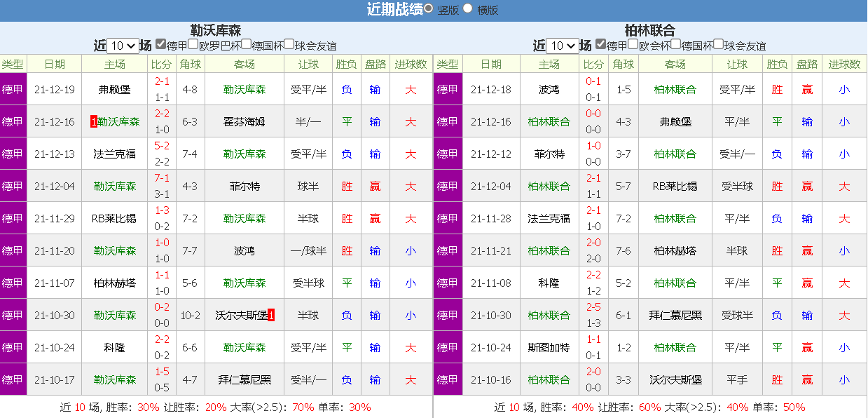Click the 7-1 score on 21-12-04
This screenshot has height=418, width=868.
pos(162,178)
